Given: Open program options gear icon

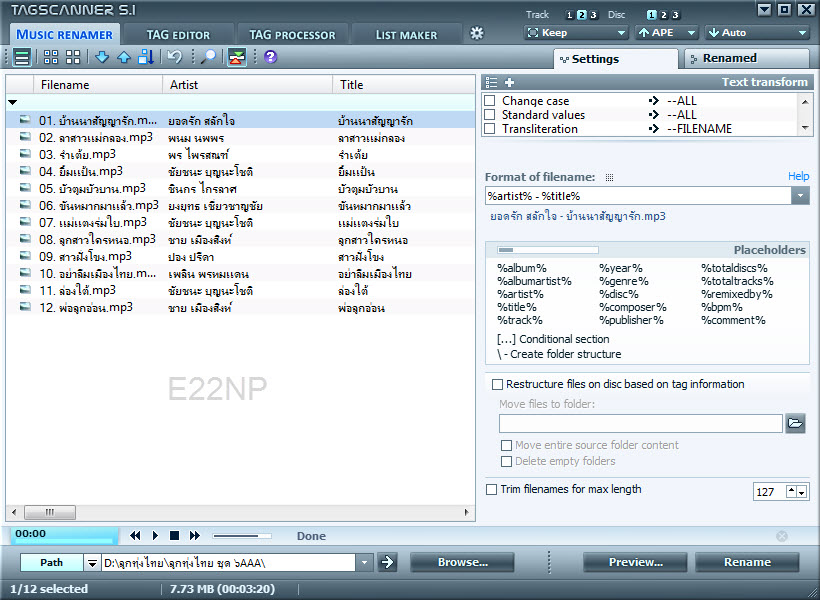Looking at the screenshot, I should coord(477,33).
